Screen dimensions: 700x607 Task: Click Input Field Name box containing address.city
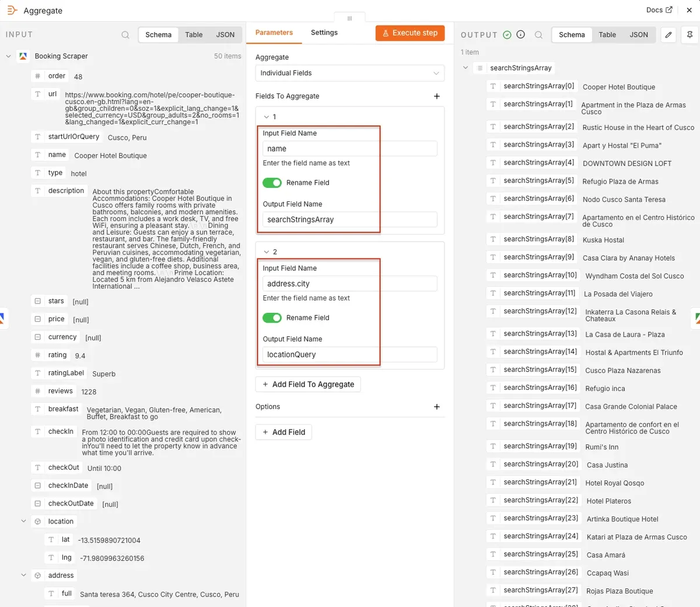(x=350, y=284)
